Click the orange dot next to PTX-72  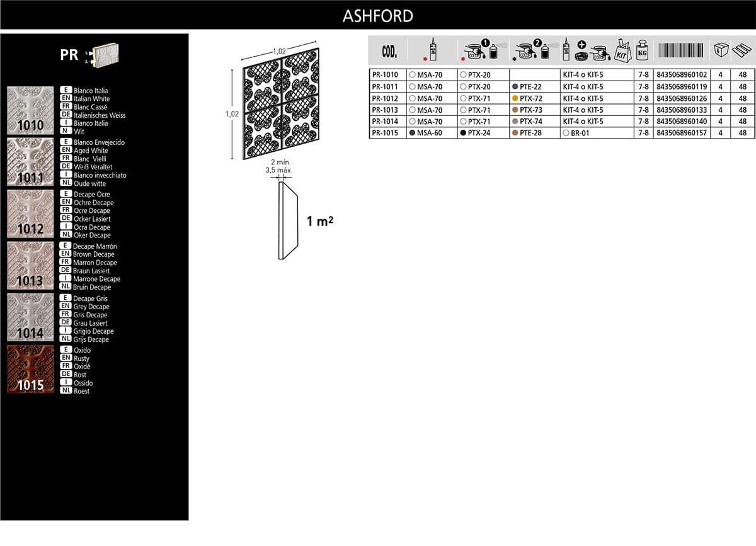515,98
